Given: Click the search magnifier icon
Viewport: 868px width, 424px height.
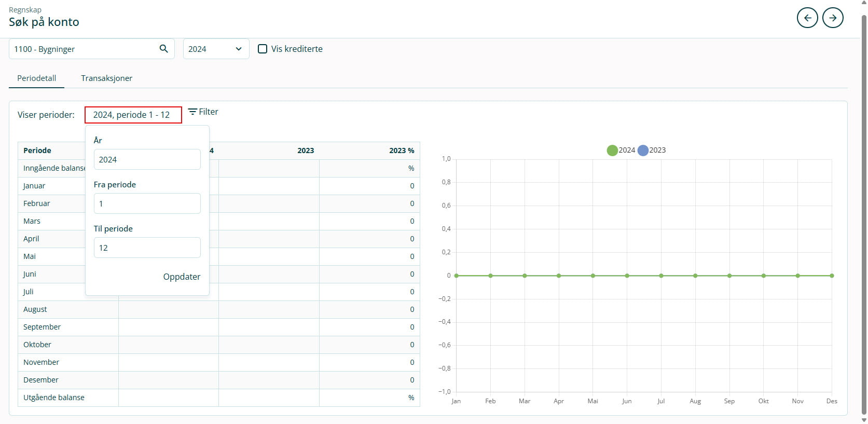Looking at the screenshot, I should click(x=163, y=49).
